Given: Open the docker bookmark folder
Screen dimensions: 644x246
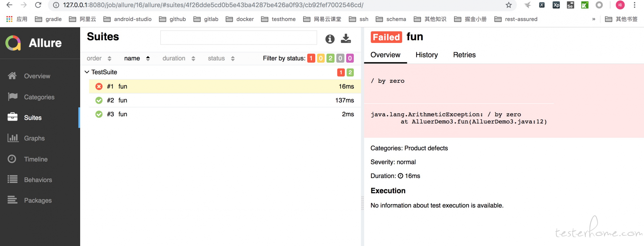Looking at the screenshot, I should click(240, 19).
